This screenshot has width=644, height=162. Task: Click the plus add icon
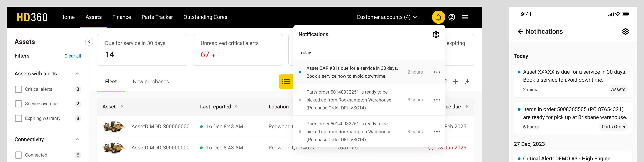click(456, 82)
